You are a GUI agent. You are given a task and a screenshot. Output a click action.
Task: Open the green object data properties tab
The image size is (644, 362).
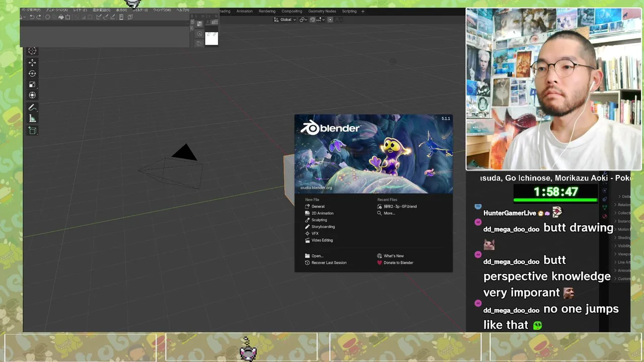point(605,207)
